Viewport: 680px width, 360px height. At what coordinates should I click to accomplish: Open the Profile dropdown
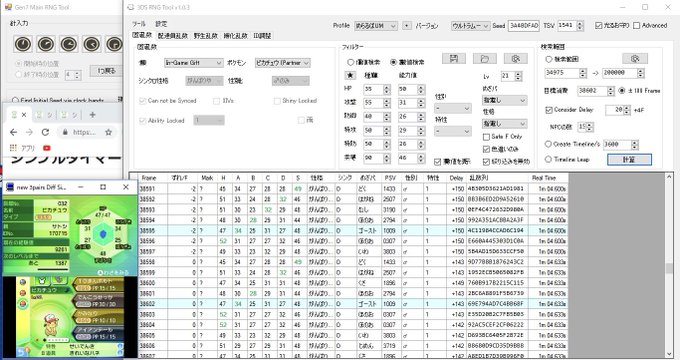click(x=376, y=26)
